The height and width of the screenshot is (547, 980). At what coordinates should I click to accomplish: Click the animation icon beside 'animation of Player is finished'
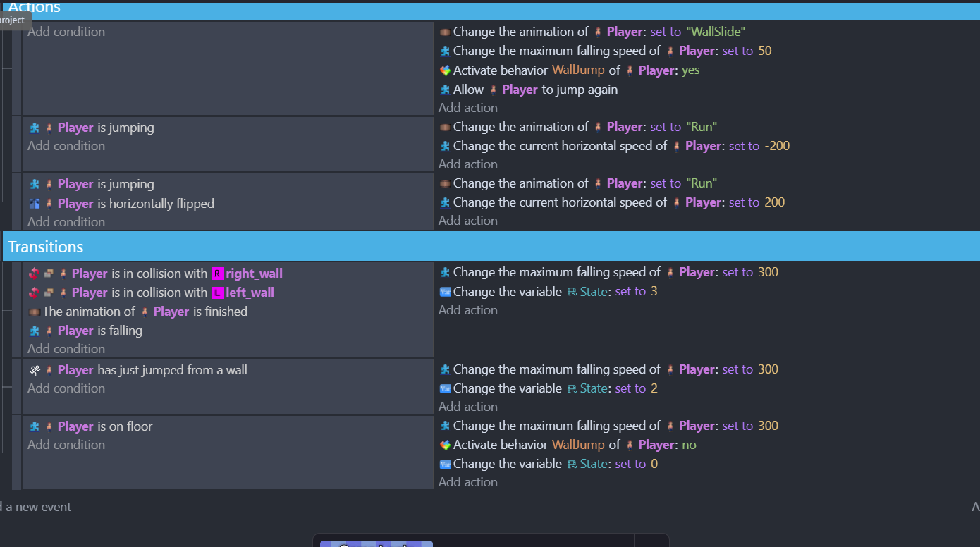click(x=34, y=312)
